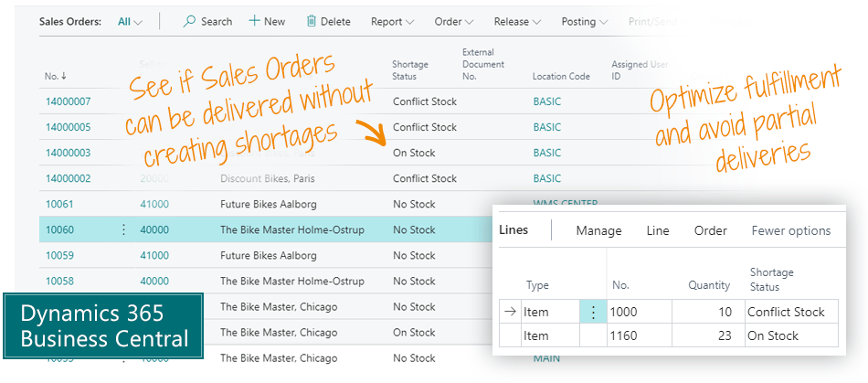Open line options for item 1000

coord(593,312)
